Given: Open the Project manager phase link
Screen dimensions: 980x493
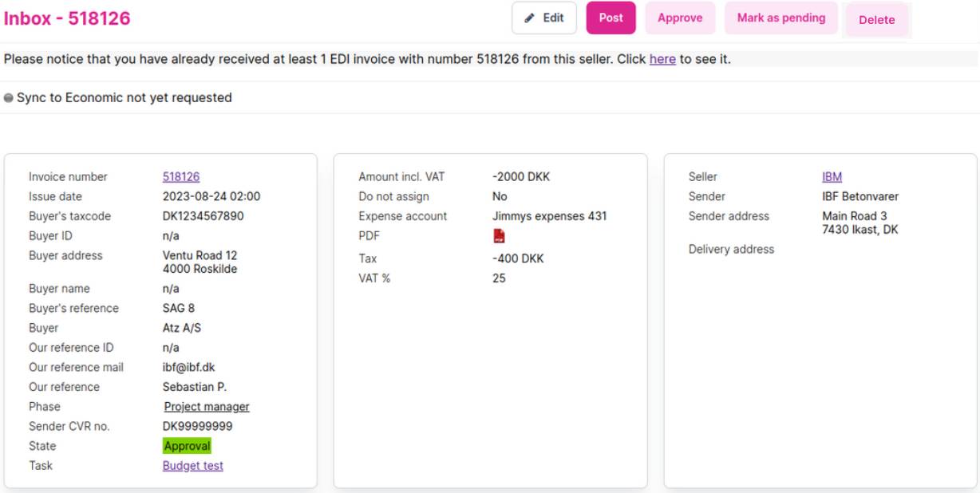Looking at the screenshot, I should pos(207,407).
